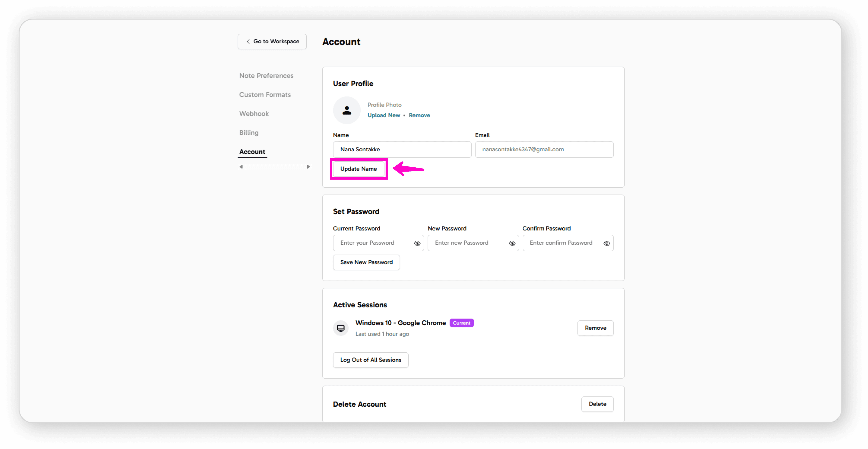Open the Billing page
Screen dimensions: 868x449
(249, 132)
